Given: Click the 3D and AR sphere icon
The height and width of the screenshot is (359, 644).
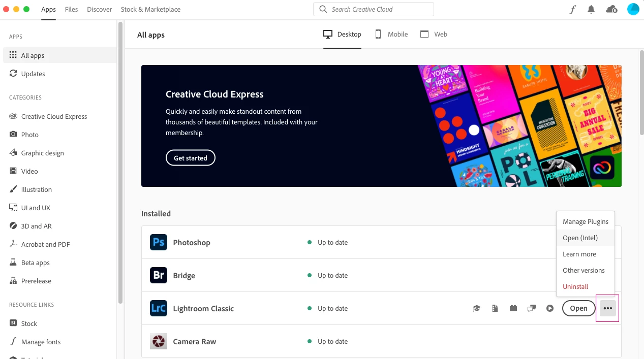Looking at the screenshot, I should [13, 226].
